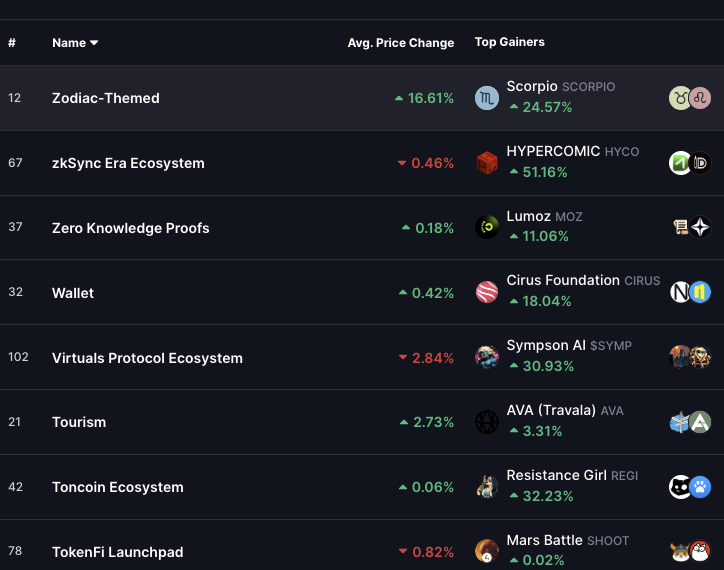Image resolution: width=724 pixels, height=570 pixels.
Task: Click the Mars Battle planet icon
Action: pyautogui.click(x=487, y=551)
